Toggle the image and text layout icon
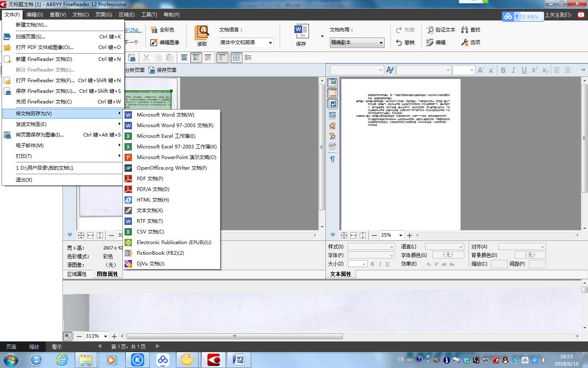 click(196, 58)
